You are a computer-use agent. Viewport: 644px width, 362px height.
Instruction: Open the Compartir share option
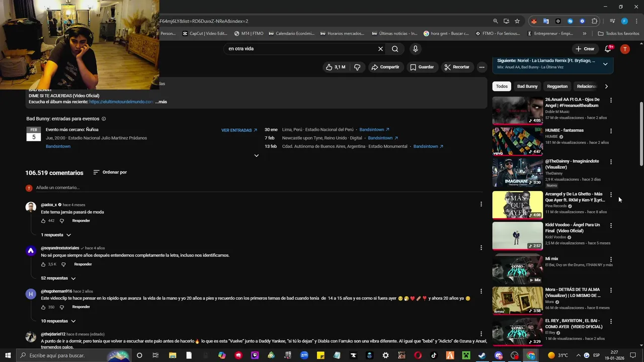pos(385,67)
